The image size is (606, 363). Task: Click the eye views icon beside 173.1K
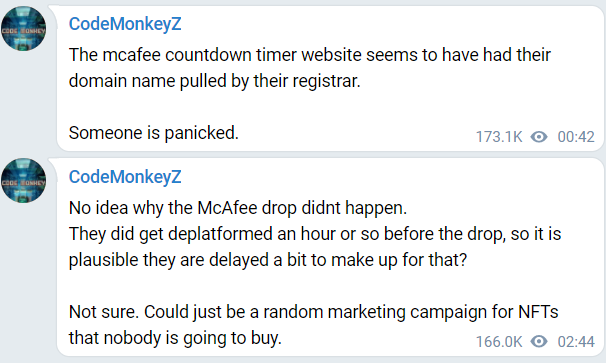[539, 136]
